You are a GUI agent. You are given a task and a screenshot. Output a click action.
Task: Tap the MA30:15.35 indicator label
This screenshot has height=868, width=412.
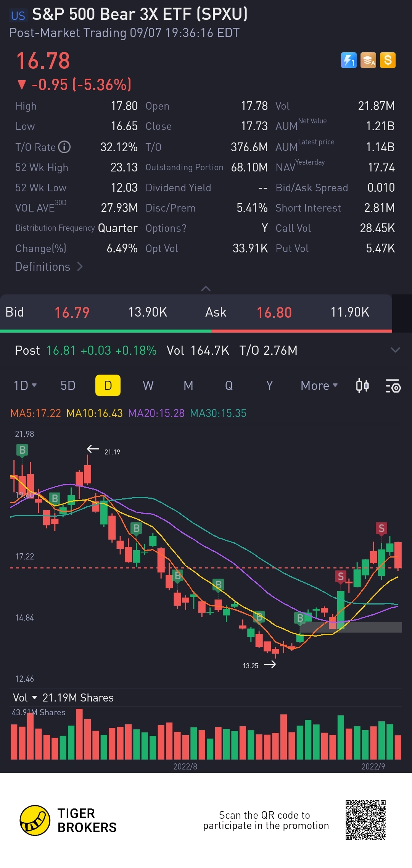point(218,413)
